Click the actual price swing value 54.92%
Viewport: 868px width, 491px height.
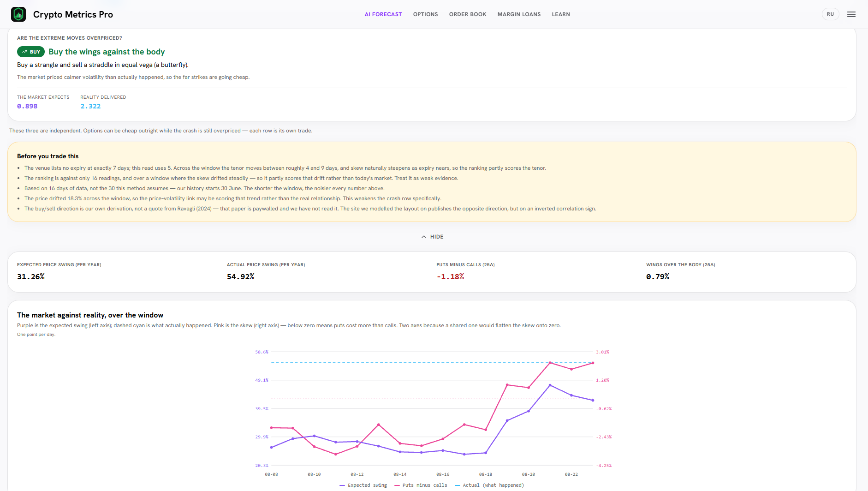click(x=241, y=276)
